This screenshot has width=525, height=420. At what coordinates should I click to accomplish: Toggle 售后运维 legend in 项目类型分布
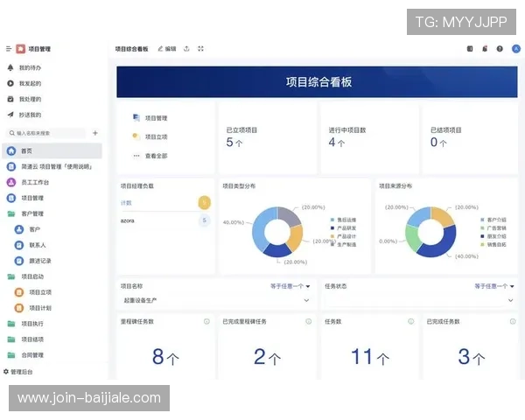pos(343,220)
